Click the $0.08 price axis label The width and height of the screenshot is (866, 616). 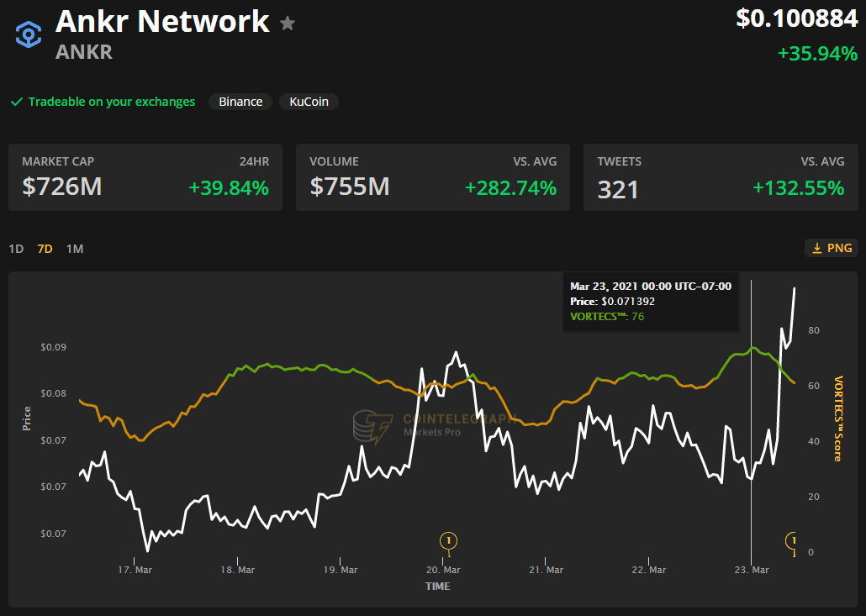[x=54, y=393]
